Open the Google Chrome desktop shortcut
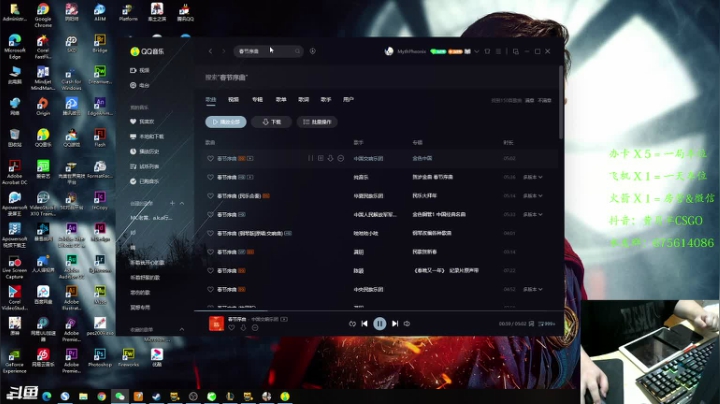720x404 pixels. (43, 15)
